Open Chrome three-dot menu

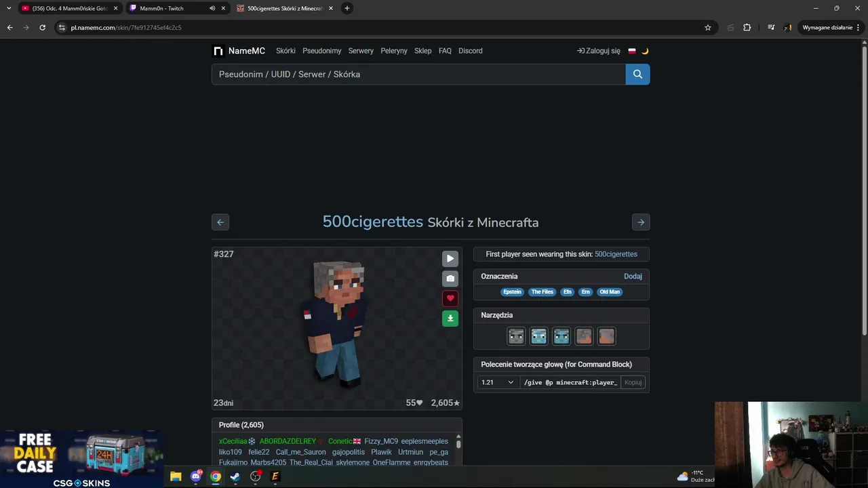tap(859, 28)
